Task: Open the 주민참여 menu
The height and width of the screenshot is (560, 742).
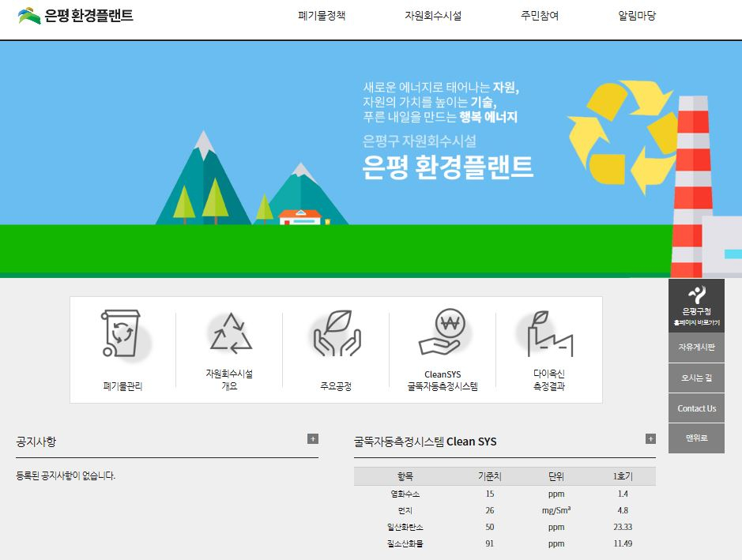Action: pos(540,16)
